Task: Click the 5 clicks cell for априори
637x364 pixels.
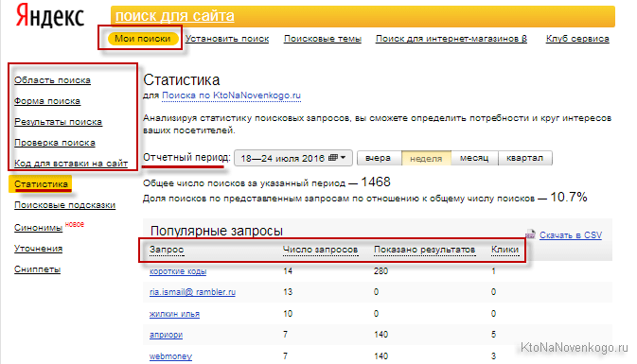Action: coord(493,335)
